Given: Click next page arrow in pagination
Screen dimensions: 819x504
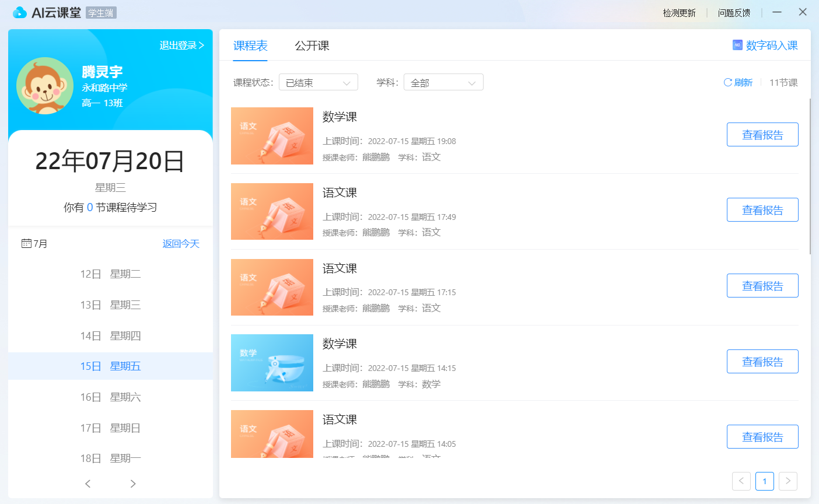Looking at the screenshot, I should 788,481.
